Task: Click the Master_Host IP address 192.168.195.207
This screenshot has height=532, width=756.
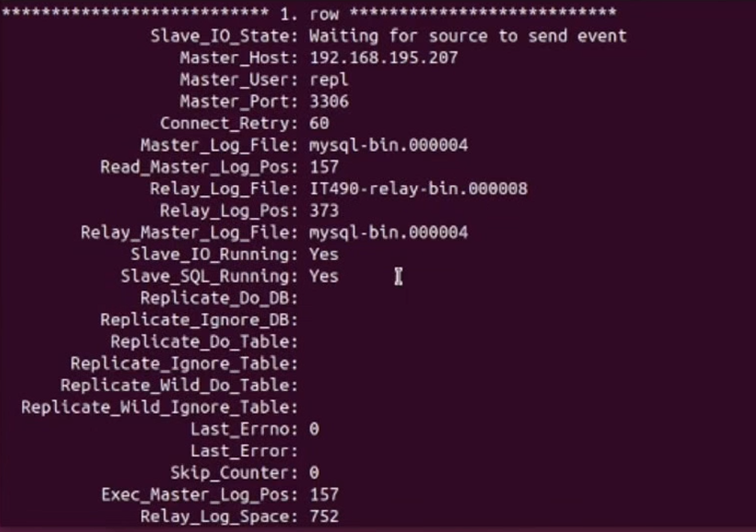Action: pos(383,58)
